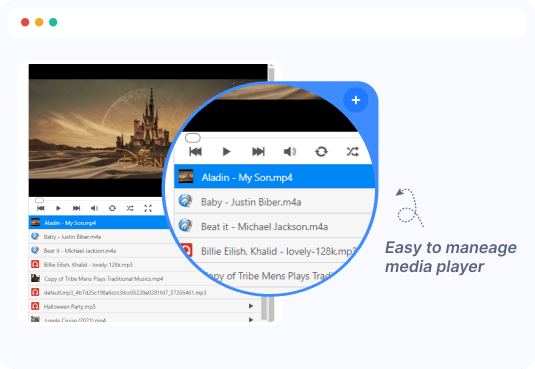Click red headphone icon beside small Billie Eilish row

coord(35,264)
